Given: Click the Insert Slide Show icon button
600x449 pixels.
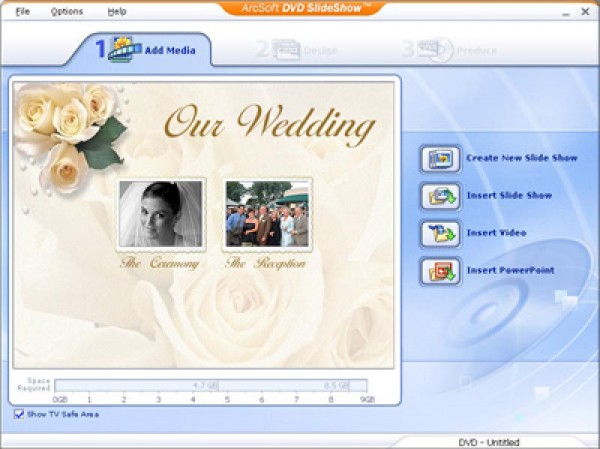Looking at the screenshot, I should [440, 196].
